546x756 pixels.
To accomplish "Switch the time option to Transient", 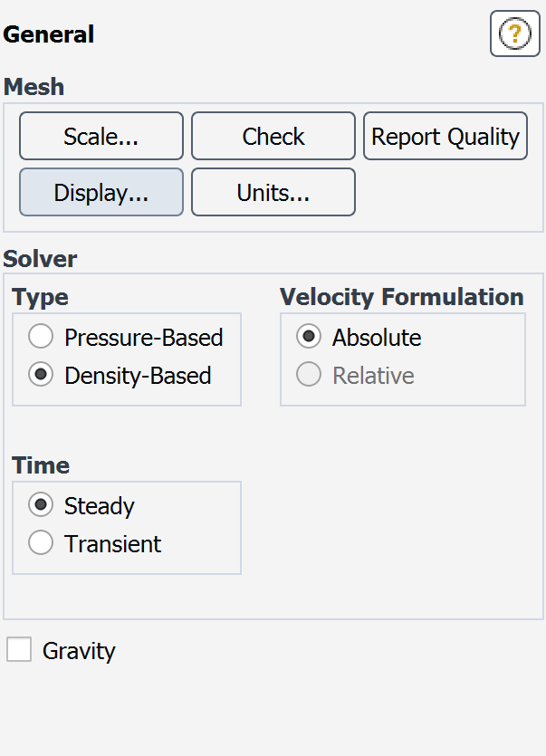I will coord(41,543).
